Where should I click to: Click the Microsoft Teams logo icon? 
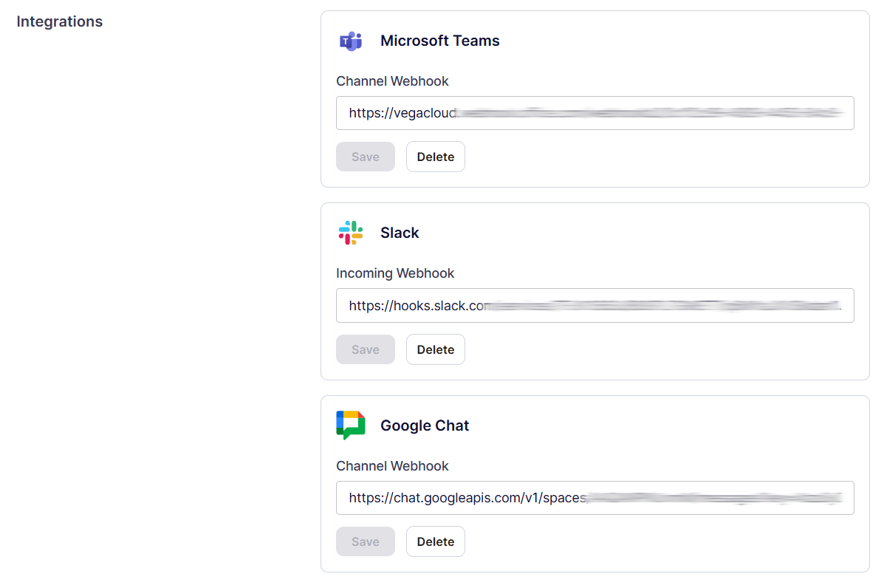pos(351,41)
